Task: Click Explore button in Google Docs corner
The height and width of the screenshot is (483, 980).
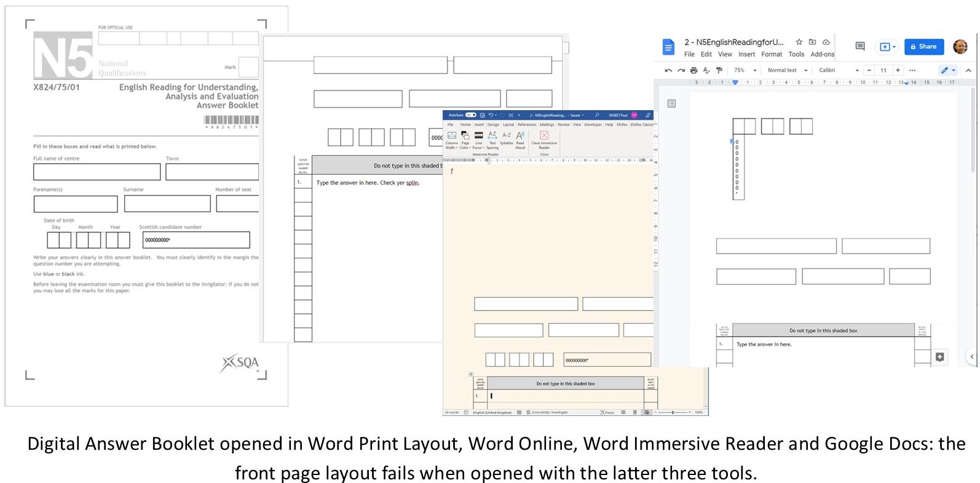Action: [x=939, y=357]
